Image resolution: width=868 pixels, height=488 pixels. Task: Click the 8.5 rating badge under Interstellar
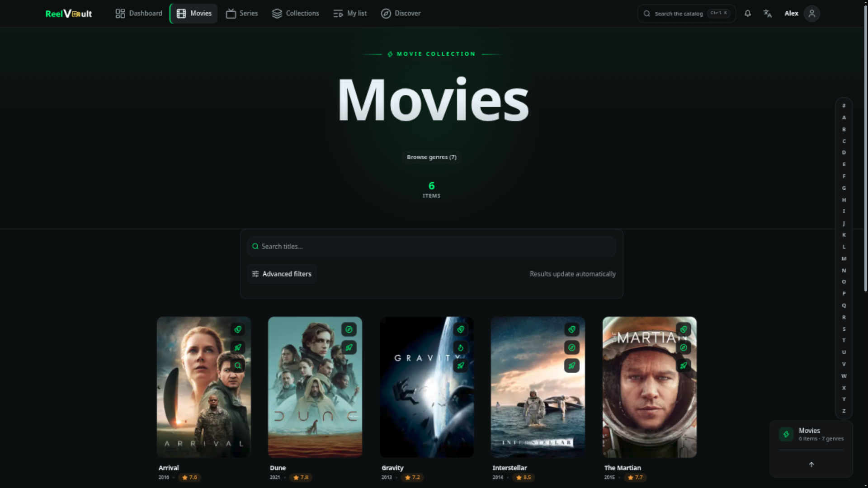(x=524, y=478)
